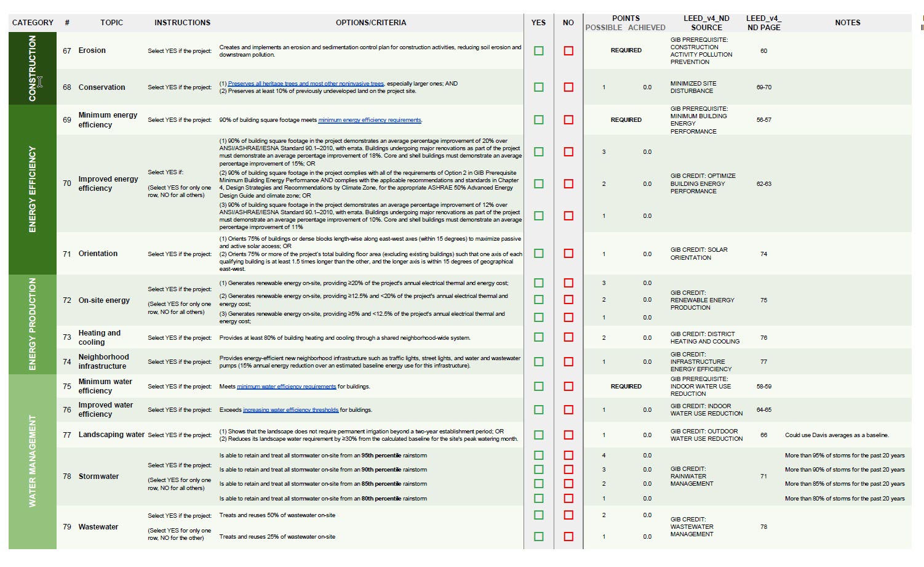The image size is (924, 567).
Task: Open the heritage trees preservation link
Action: tap(306, 84)
